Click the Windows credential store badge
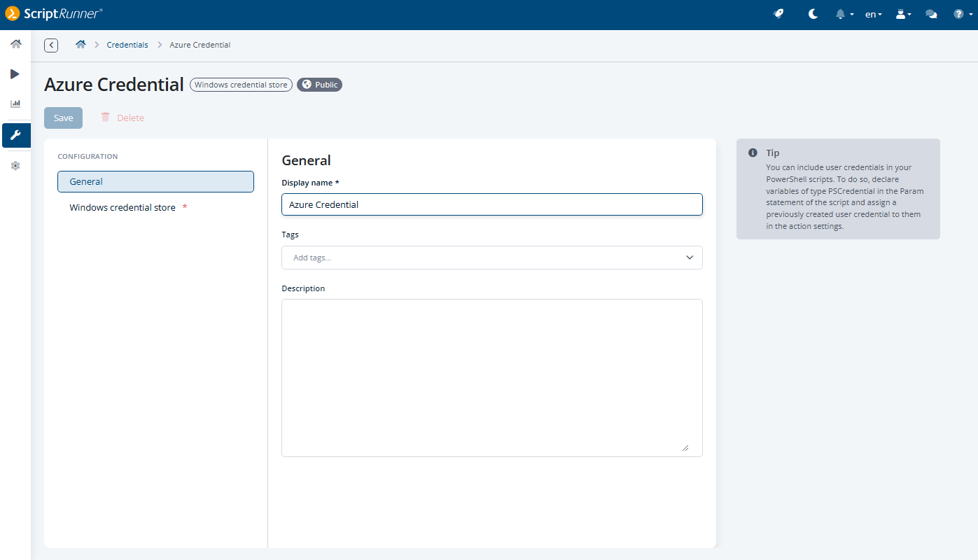Screen dimensions: 978x560 click(241, 85)
